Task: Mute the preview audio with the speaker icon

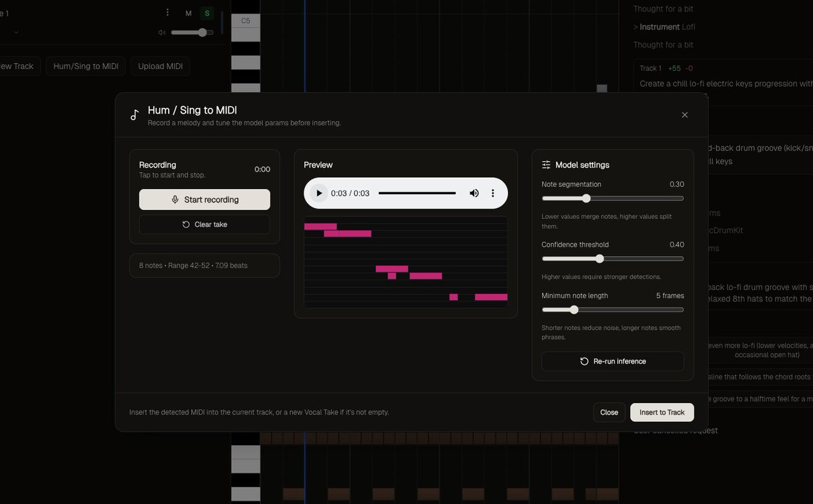Action: (474, 193)
